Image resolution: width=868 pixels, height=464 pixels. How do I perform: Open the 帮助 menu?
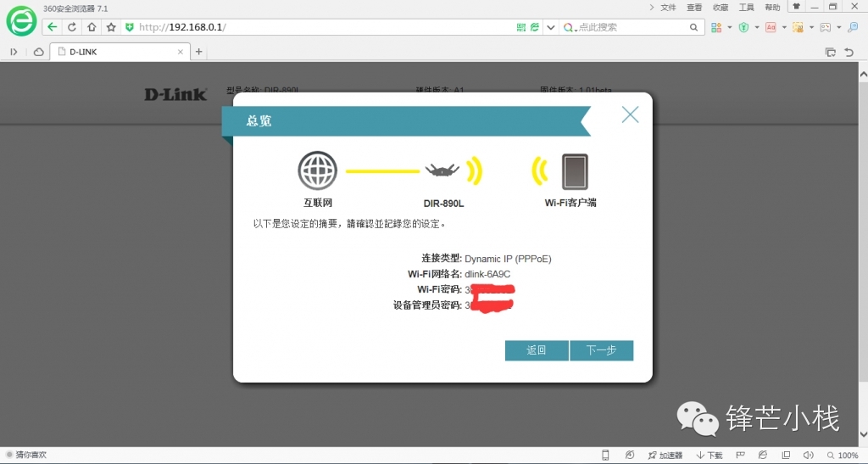pyautogui.click(x=772, y=7)
